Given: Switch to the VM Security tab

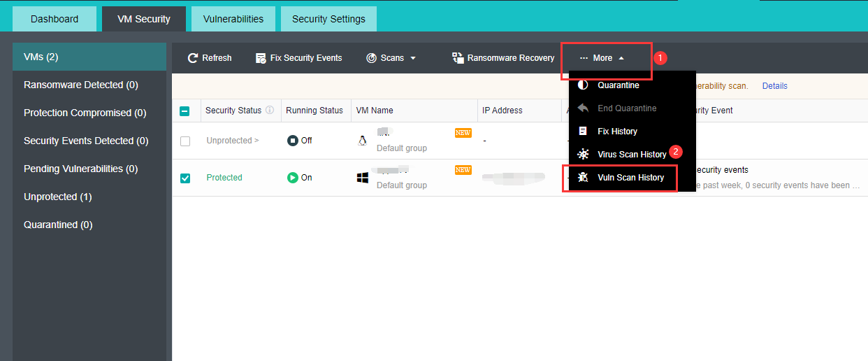Looking at the screenshot, I should 143,19.
